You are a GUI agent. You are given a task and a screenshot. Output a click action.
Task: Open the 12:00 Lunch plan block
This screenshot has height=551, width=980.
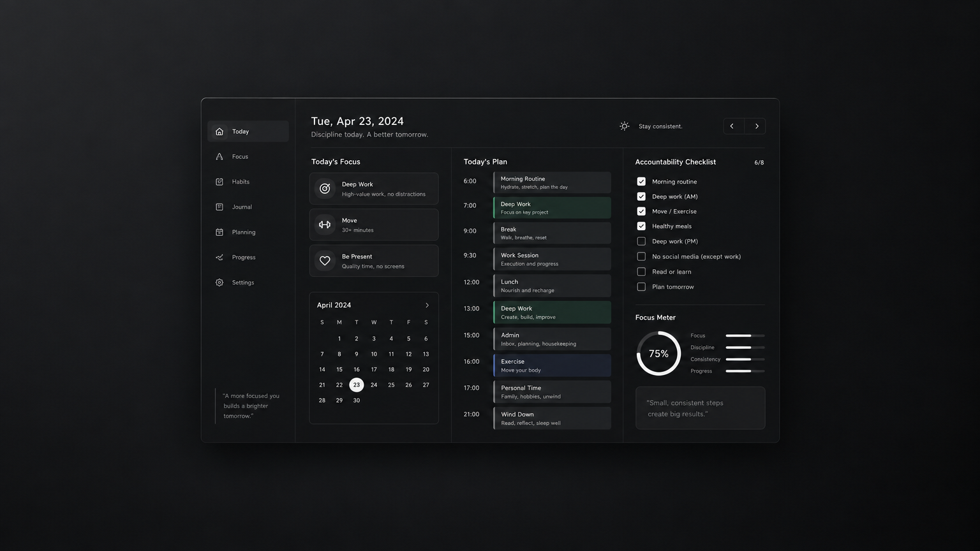coord(553,286)
